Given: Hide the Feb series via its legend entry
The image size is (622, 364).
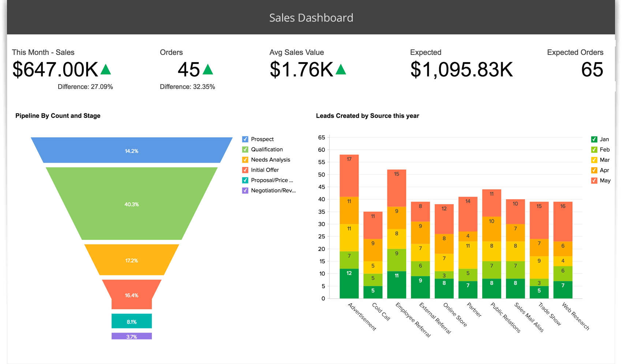Looking at the screenshot, I should (x=593, y=149).
